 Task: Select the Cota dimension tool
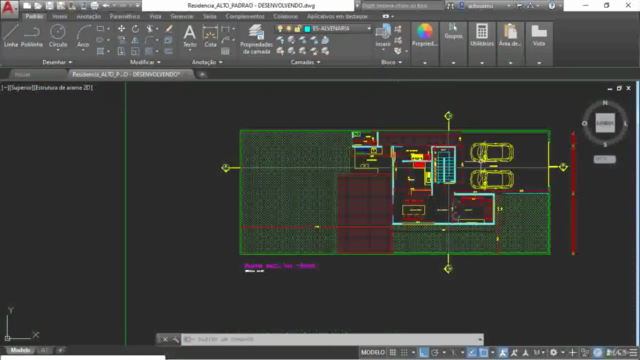210,36
